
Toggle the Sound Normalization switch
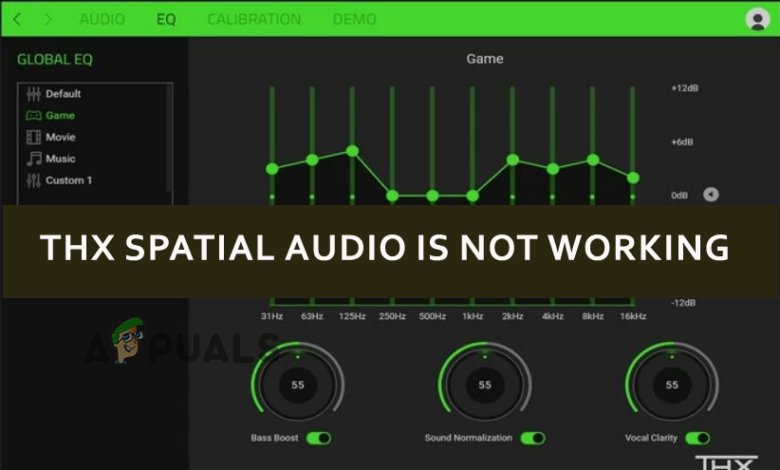click(x=533, y=438)
